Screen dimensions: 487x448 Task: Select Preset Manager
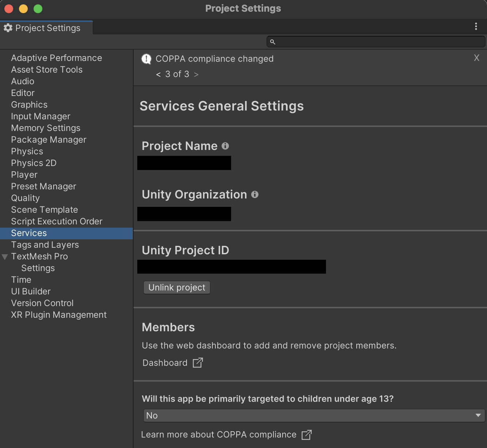[43, 186]
